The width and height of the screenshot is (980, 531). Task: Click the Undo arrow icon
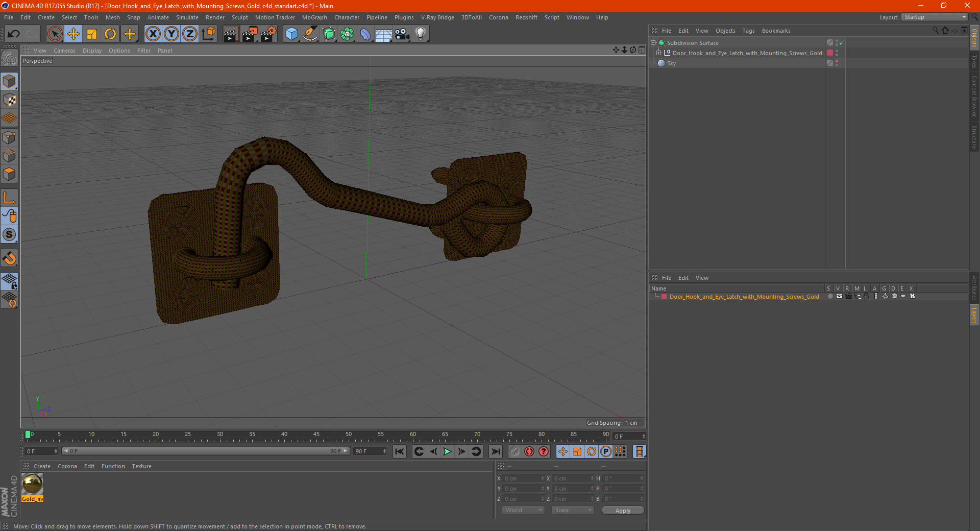[14, 34]
